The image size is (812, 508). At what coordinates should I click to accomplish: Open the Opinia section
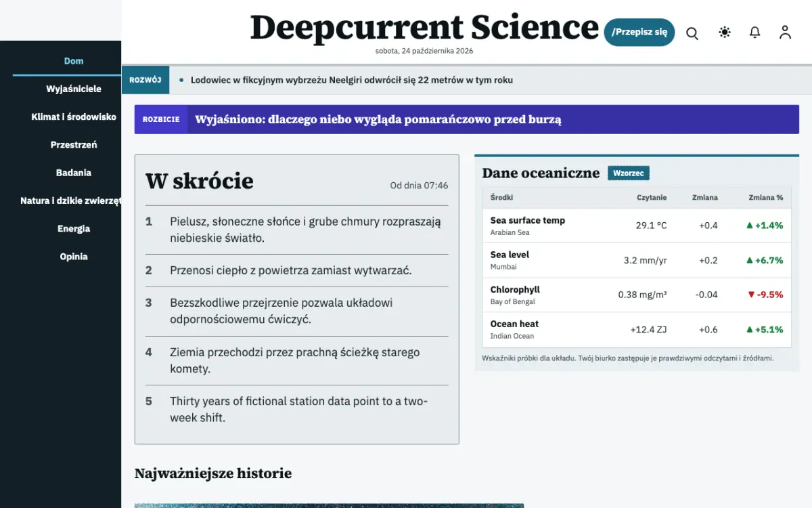(74, 256)
